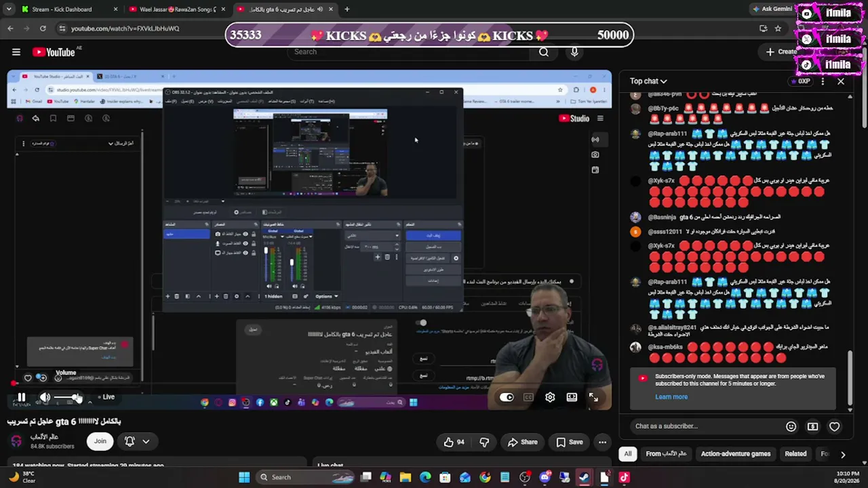Share the live stream video
868x488 pixels.
click(522, 442)
